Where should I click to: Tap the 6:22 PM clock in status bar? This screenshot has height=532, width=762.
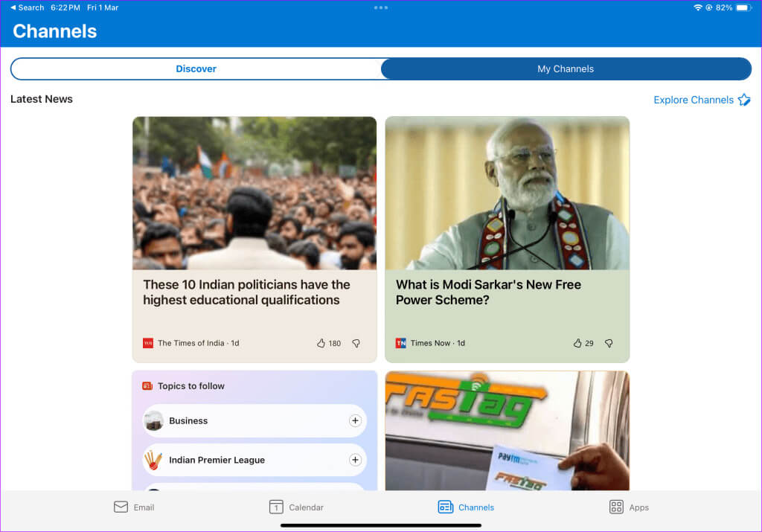point(65,7)
